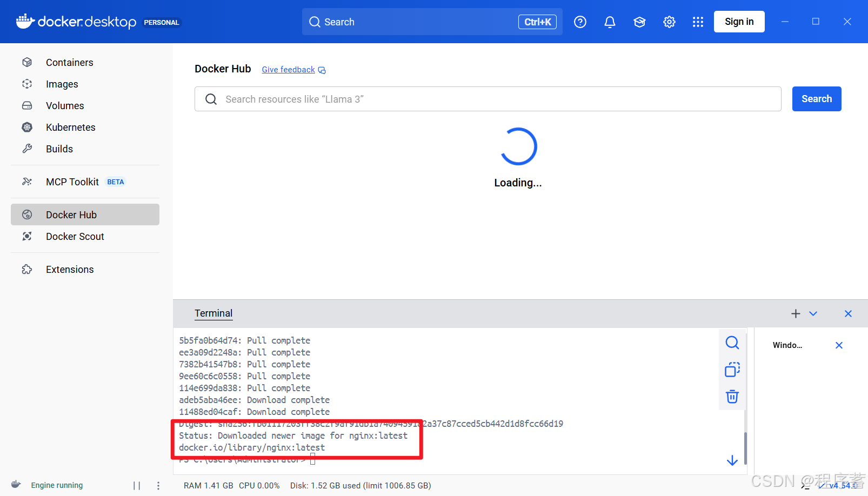The width and height of the screenshot is (868, 496).
Task: Click the Docker Hub resource search field
Action: 488,99
